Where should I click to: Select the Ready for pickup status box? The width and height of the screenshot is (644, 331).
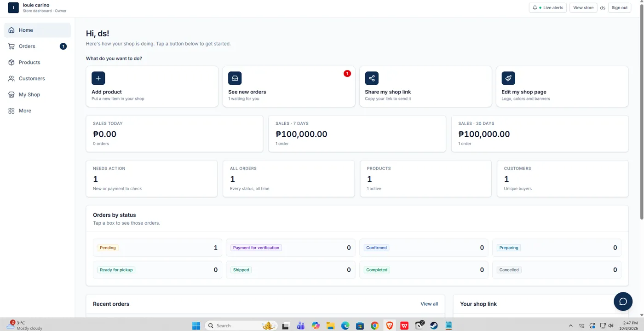pyautogui.click(x=157, y=270)
